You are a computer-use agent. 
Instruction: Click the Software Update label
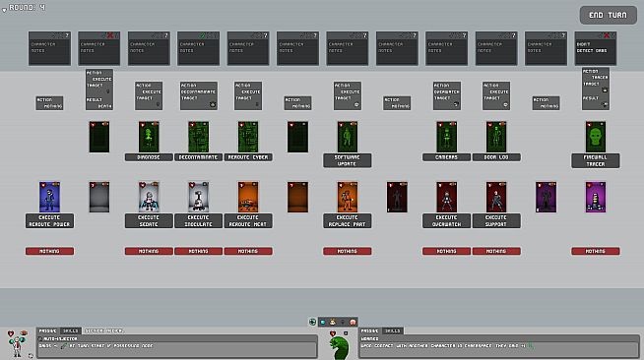pos(348,160)
